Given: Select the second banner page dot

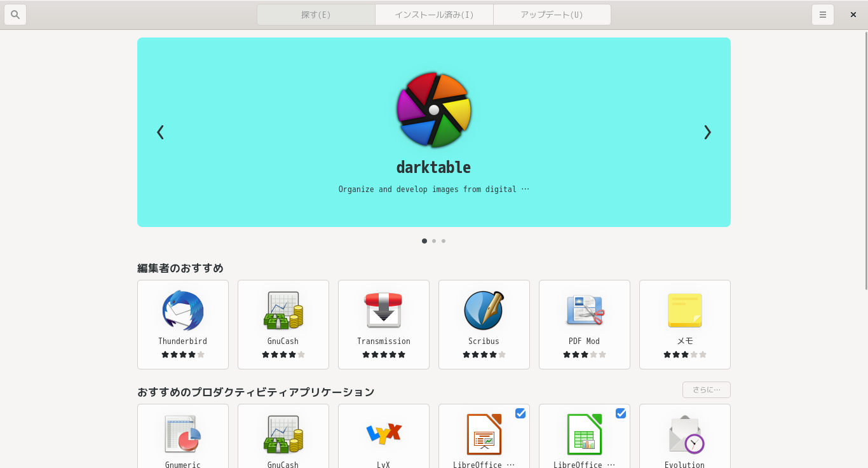Looking at the screenshot, I should (x=434, y=241).
